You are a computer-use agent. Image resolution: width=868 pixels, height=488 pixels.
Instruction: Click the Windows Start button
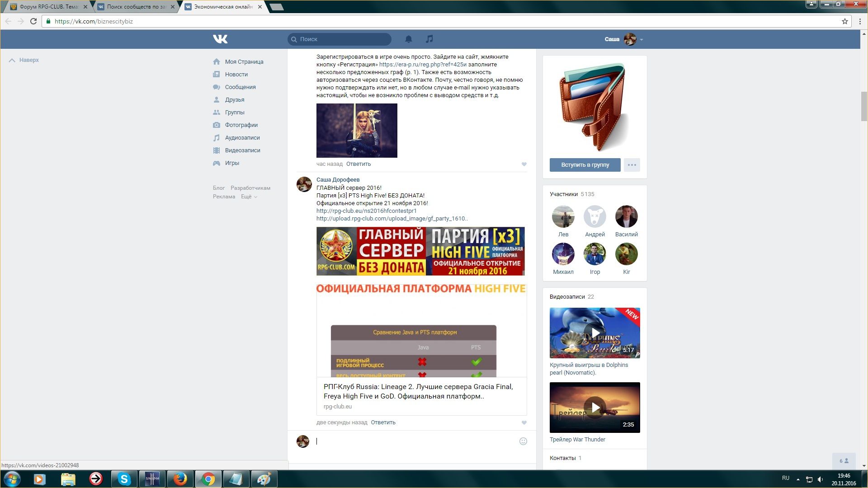tap(12, 479)
